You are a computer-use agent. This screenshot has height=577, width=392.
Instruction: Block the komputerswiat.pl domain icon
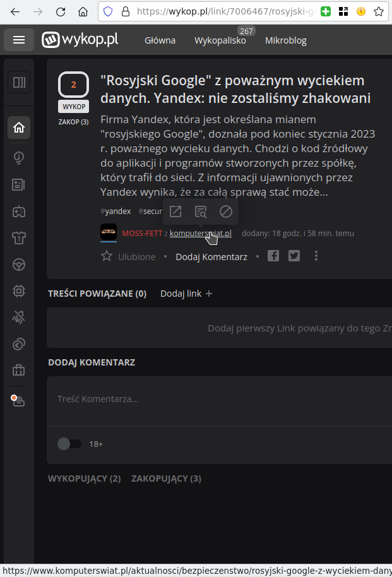click(x=226, y=211)
